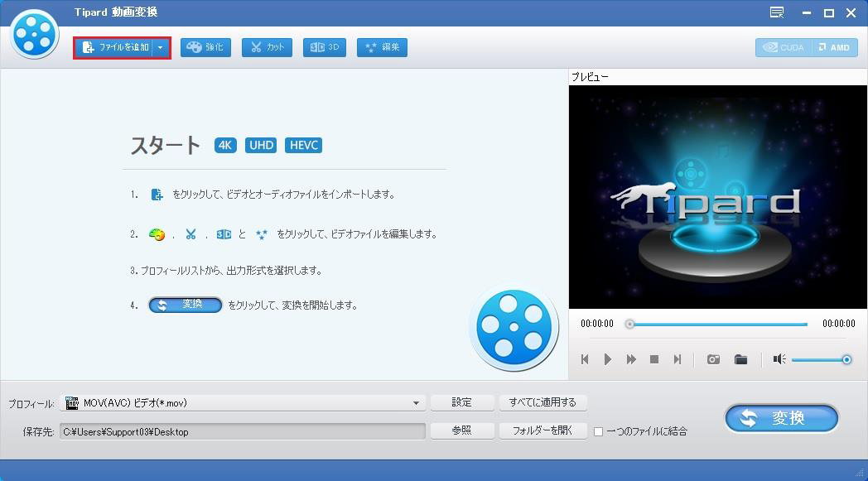The width and height of the screenshot is (868, 481).
Task: Maximize the Tipard window
Action: coord(829,12)
